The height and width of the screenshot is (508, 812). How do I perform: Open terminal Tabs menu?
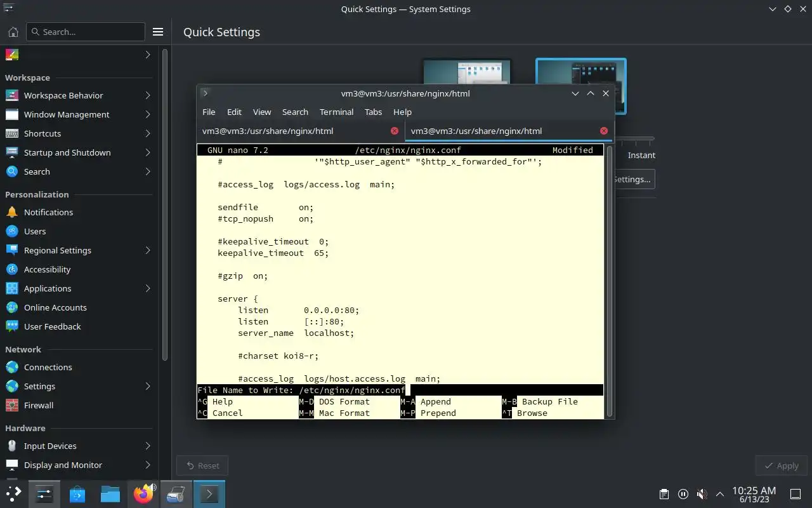point(373,112)
